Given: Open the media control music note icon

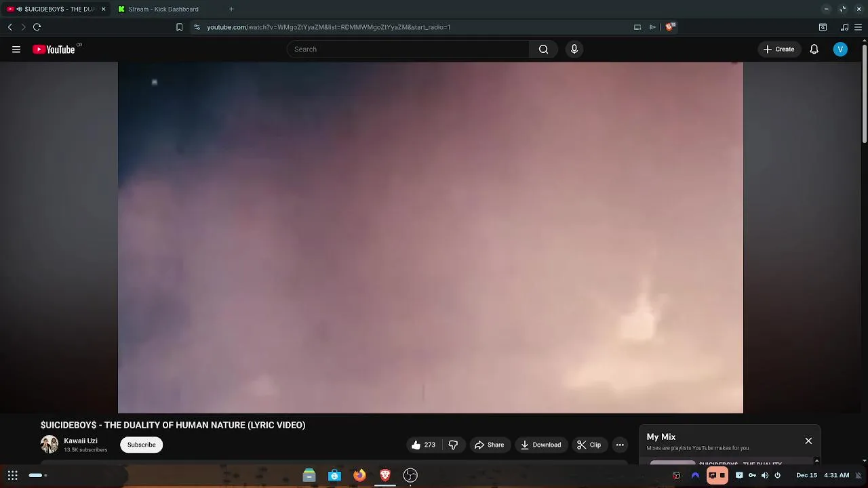Looking at the screenshot, I should click(844, 27).
